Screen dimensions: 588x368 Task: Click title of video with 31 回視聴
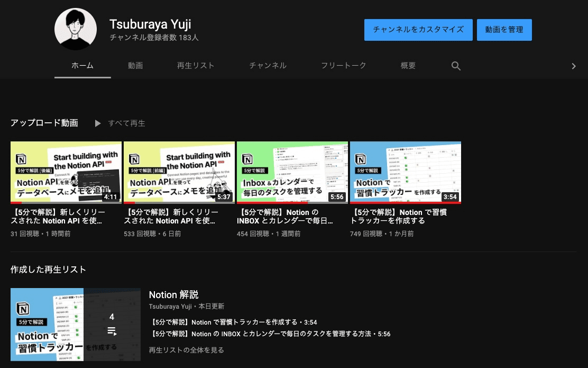[58, 216]
